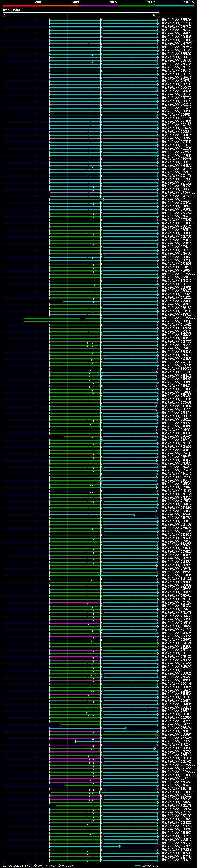Open hit UniRef100_B9T1Q8

point(176,23)
